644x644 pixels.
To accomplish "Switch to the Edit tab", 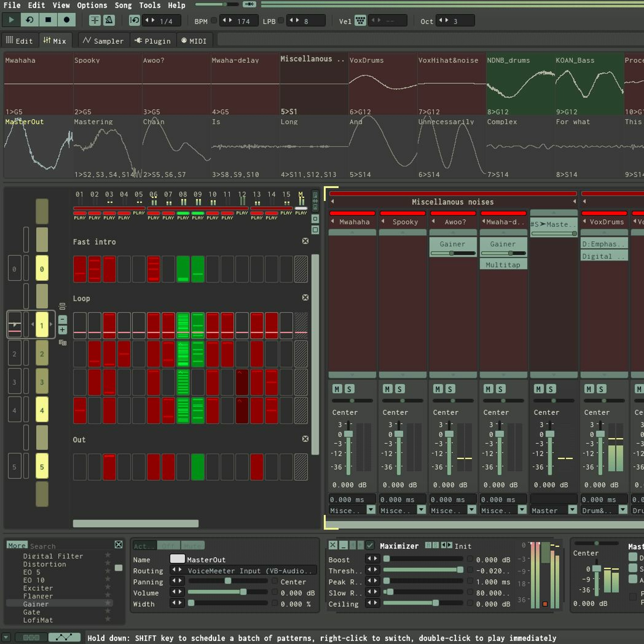I will point(20,41).
